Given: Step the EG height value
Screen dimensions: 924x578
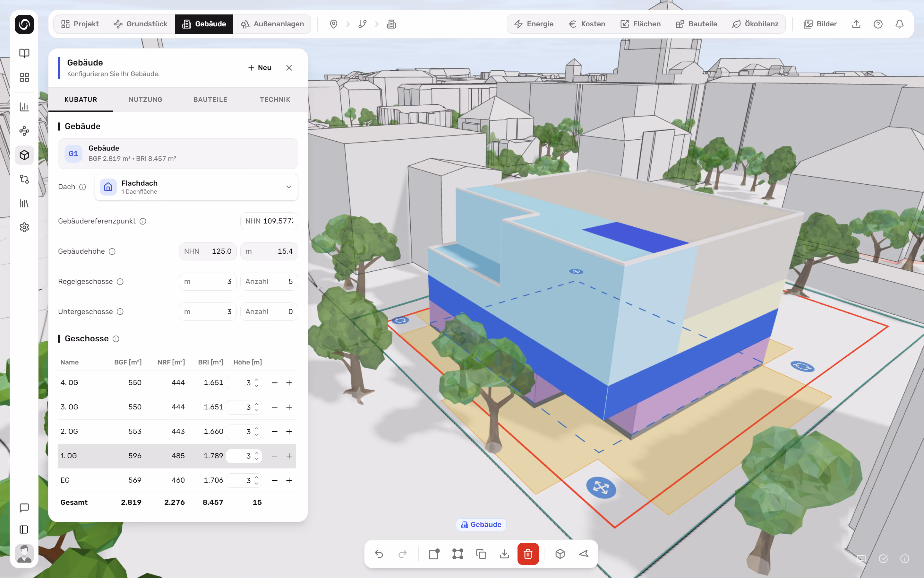Looking at the screenshot, I should click(256, 480).
